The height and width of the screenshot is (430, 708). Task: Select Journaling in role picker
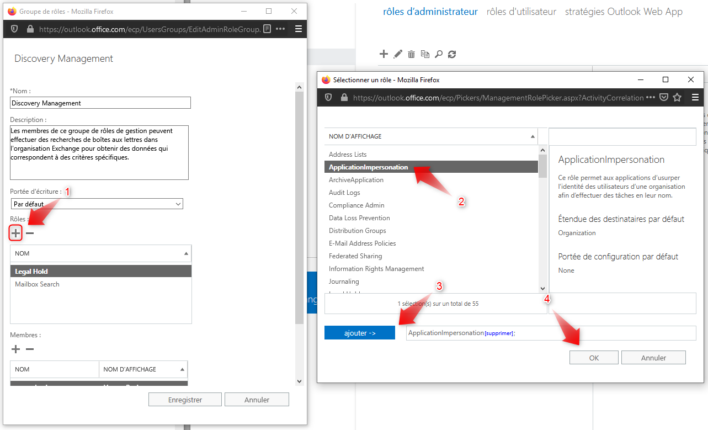pos(431,281)
